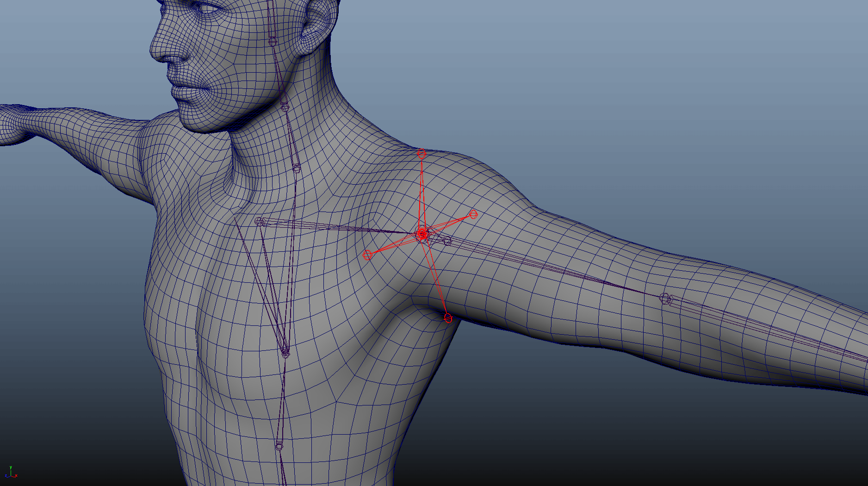Screen dimensions: 868x486
Task: Click the mid-neck joint below the jaw
Action: pos(285,107)
